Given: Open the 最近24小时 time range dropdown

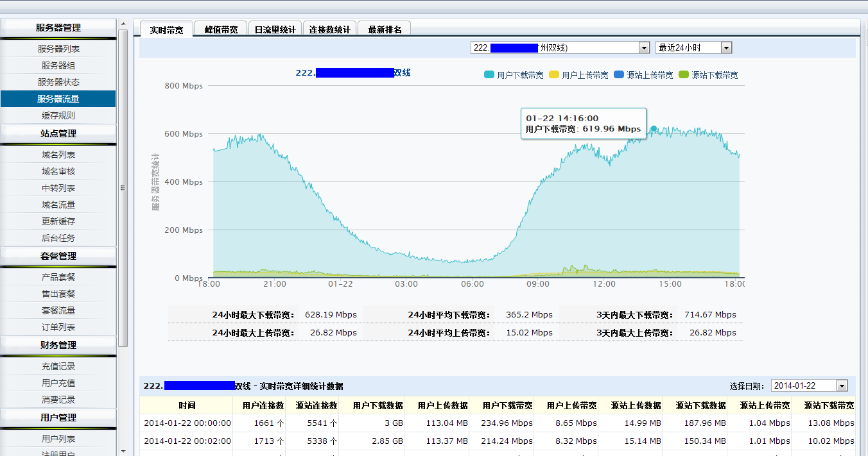Looking at the screenshot, I should pyautogui.click(x=693, y=48).
